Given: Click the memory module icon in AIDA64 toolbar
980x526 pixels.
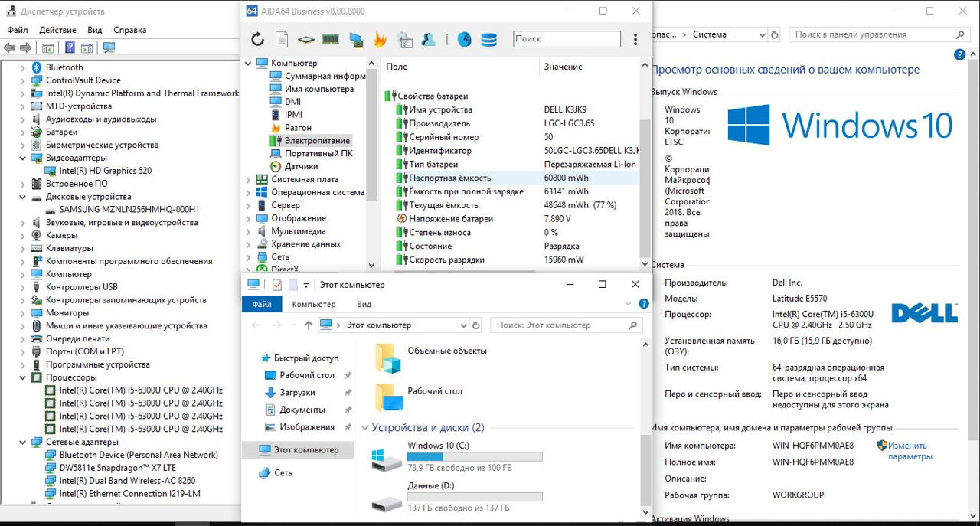Looking at the screenshot, I should tap(331, 39).
